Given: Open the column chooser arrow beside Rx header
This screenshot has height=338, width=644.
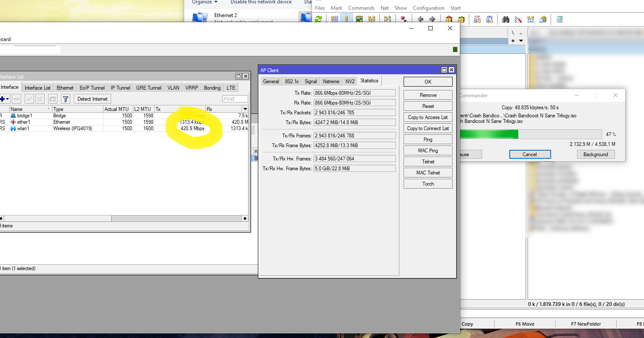Looking at the screenshot, I should click(x=245, y=109).
